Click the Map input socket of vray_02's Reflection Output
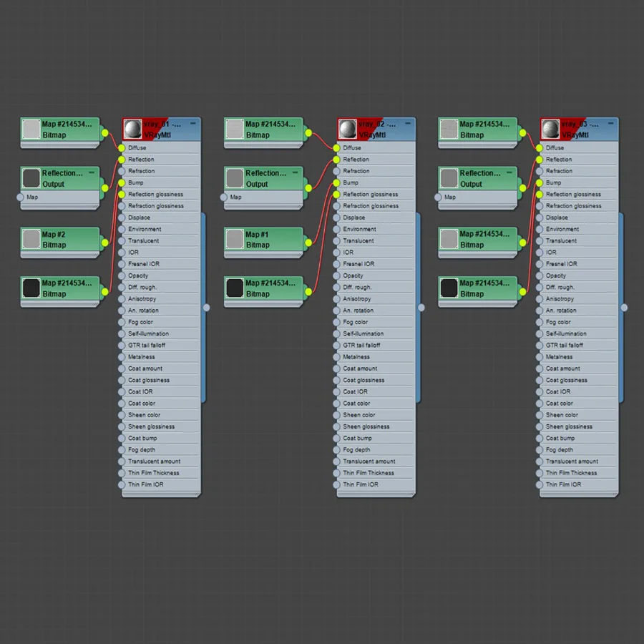Viewport: 644px width, 644px height. tap(224, 197)
